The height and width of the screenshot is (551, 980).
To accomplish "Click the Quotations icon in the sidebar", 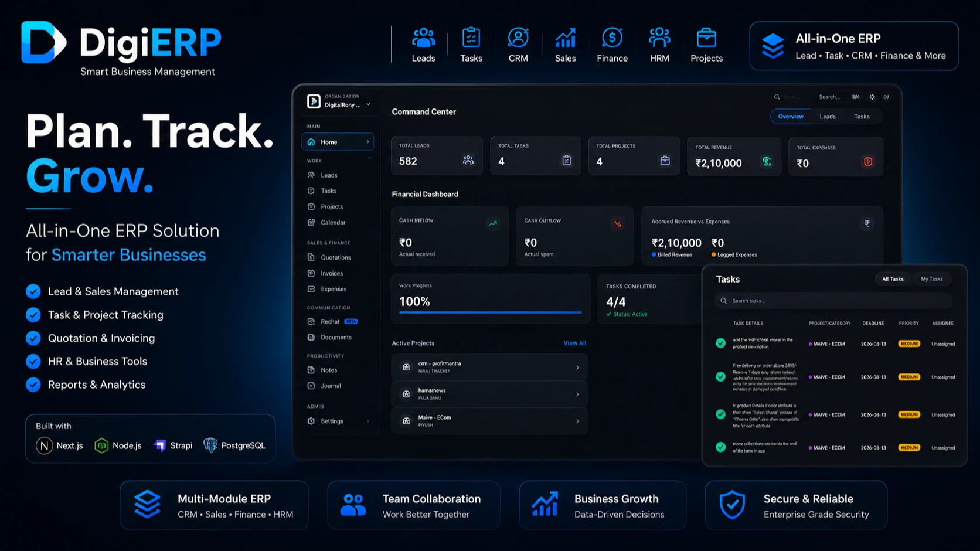I will [311, 257].
